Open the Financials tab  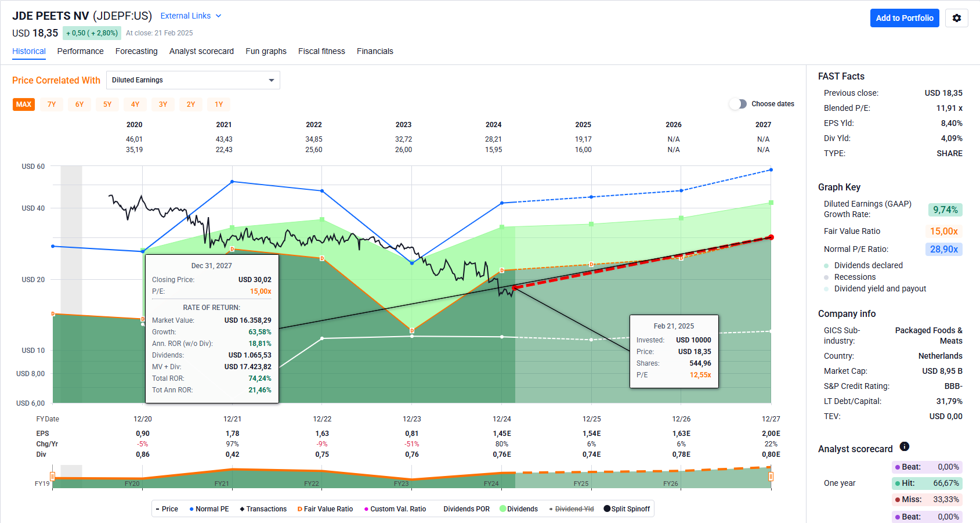click(375, 51)
